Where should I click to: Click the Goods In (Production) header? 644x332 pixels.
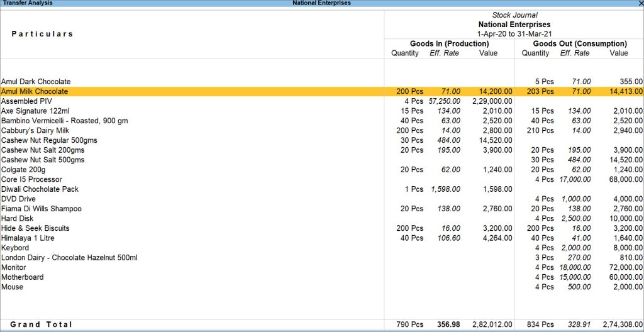(x=449, y=43)
